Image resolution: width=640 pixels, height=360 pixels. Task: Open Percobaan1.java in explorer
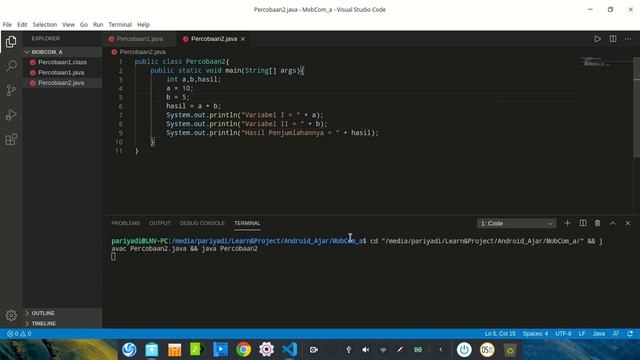coord(62,72)
